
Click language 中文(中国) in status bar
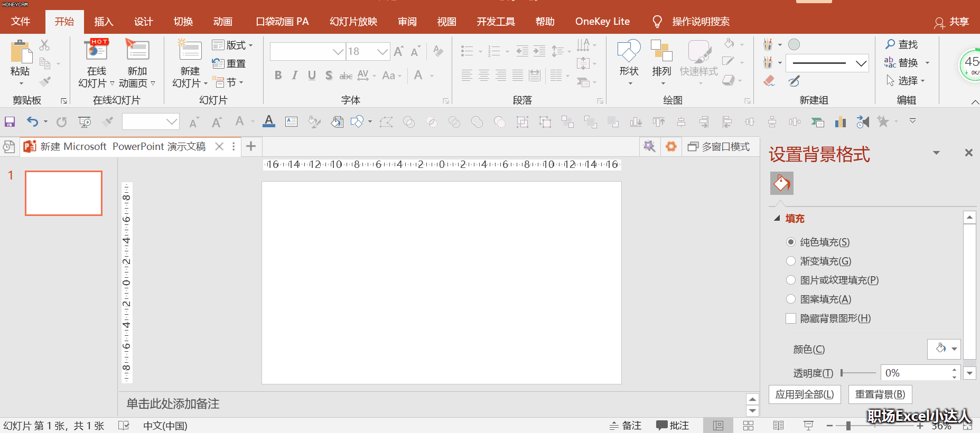165,426
